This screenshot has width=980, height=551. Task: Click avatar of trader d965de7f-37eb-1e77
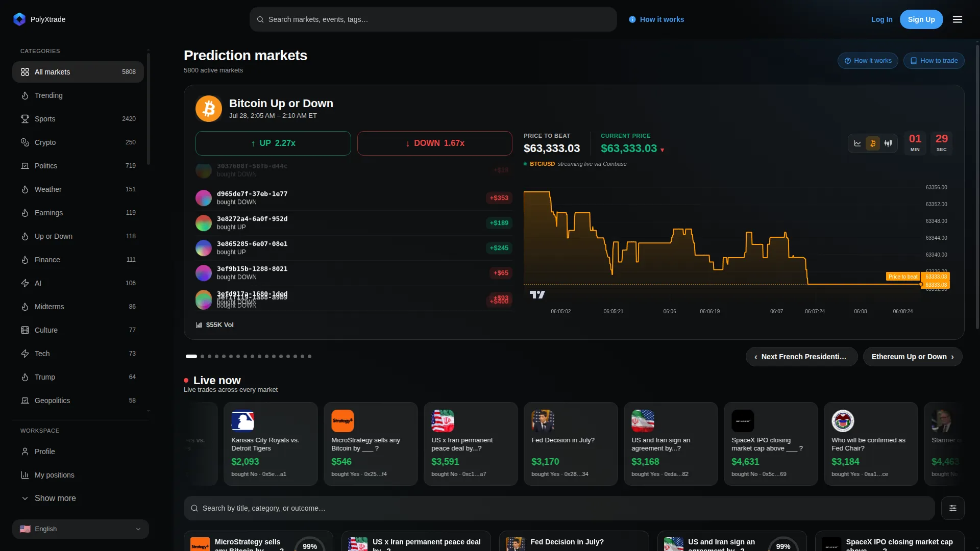(204, 198)
